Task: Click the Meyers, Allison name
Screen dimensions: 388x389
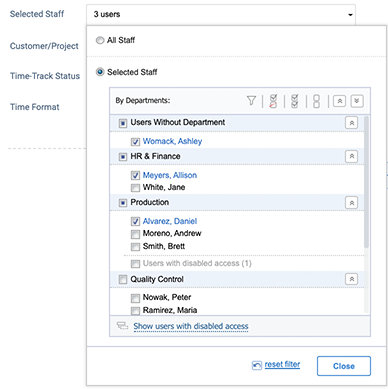Action: [170, 175]
